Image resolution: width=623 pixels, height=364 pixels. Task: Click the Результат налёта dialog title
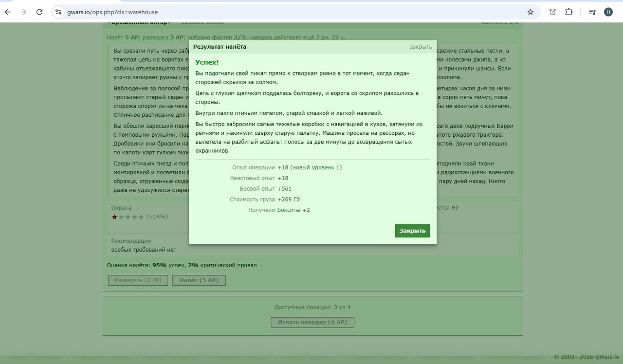(220, 47)
